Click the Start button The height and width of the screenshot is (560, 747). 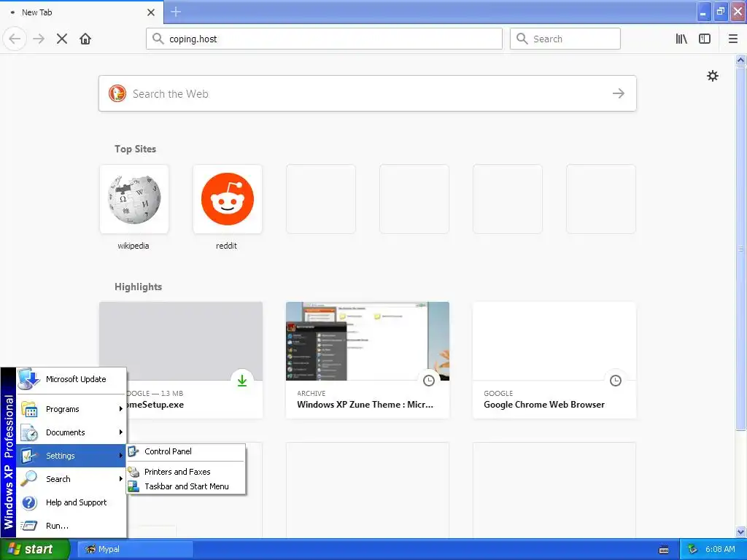click(x=34, y=549)
